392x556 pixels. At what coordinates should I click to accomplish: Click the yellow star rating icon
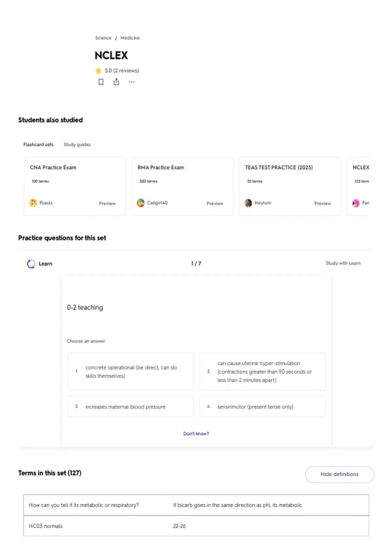[98, 71]
